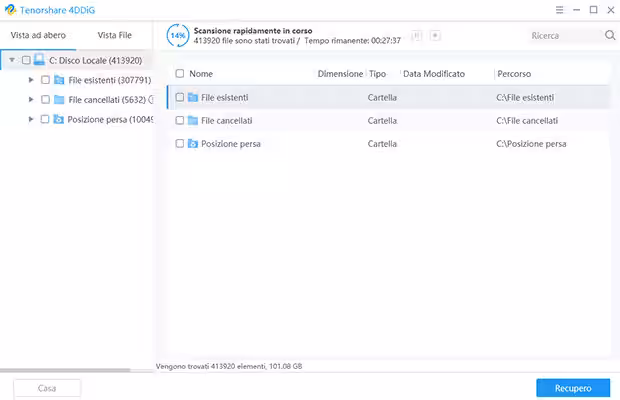Focus the Ricerca search field
This screenshot has width=620, height=400.
pos(564,35)
